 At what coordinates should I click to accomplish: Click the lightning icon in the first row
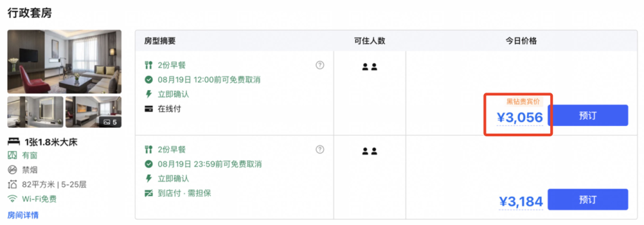148,94
